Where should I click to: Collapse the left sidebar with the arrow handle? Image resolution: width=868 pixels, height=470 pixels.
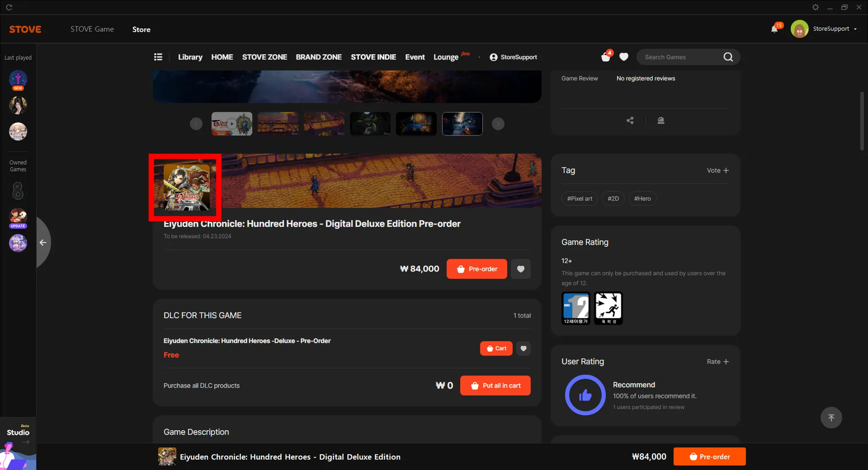click(x=43, y=242)
